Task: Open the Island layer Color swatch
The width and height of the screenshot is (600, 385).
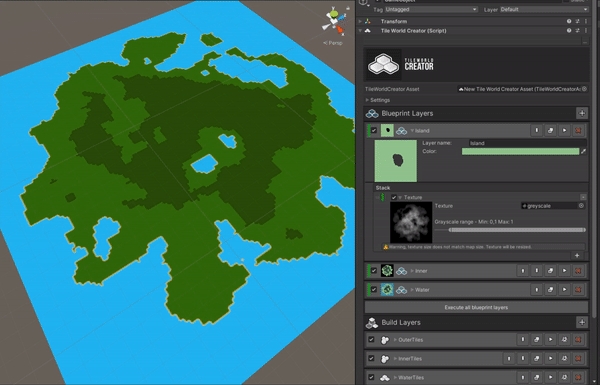Action: tap(520, 152)
